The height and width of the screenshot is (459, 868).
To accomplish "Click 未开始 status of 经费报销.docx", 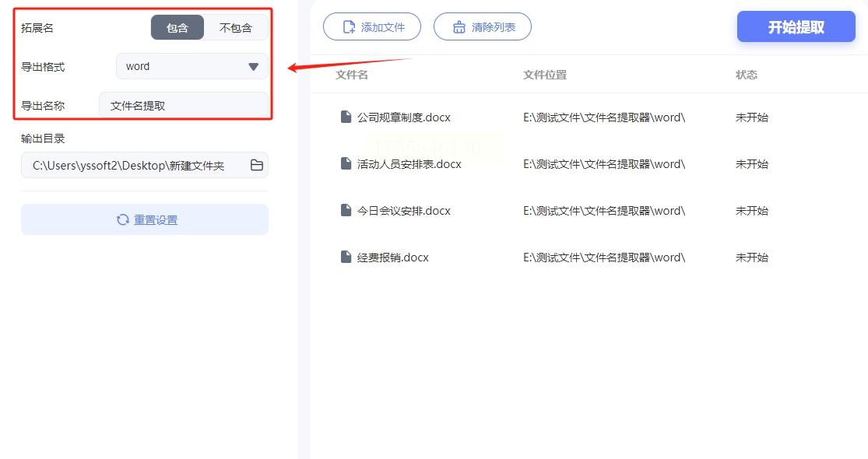I will (x=752, y=258).
